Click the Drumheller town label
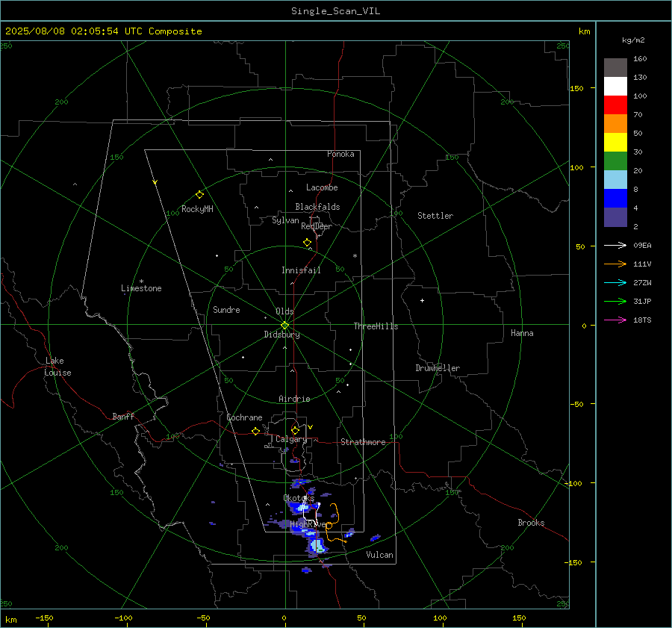The width and height of the screenshot is (672, 628). click(438, 368)
